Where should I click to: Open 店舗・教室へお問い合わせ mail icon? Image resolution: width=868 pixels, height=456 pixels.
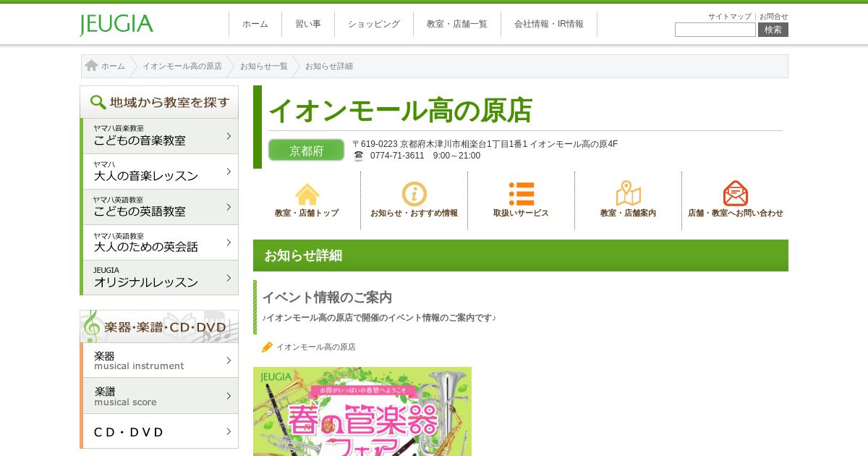tap(735, 194)
